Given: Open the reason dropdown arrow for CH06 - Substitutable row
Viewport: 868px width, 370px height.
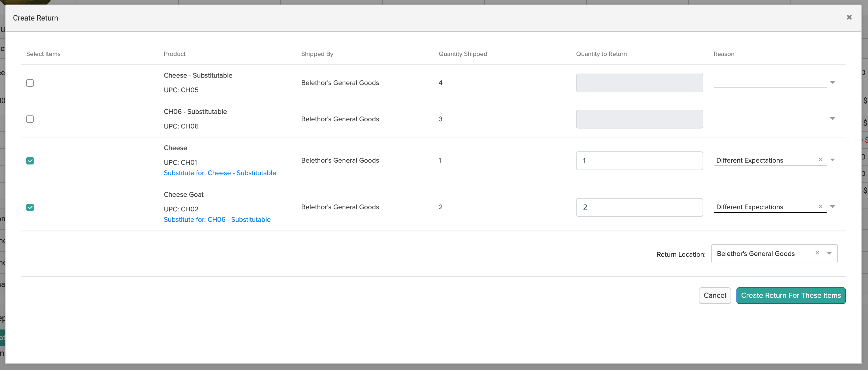Looking at the screenshot, I should pos(832,118).
